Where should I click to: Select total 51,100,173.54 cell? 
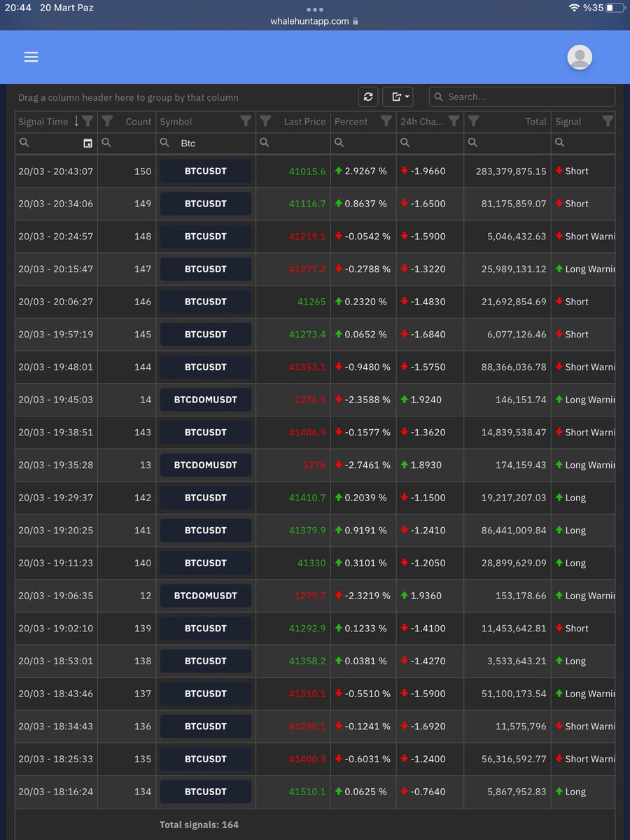point(507,694)
